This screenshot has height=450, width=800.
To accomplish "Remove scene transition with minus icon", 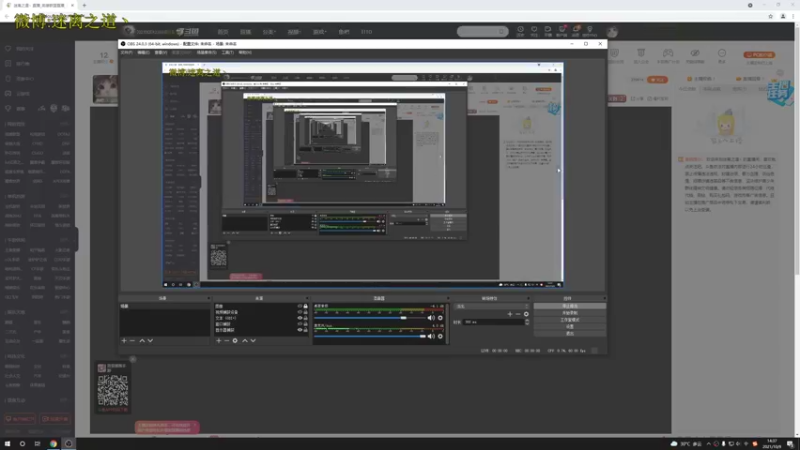I will tap(518, 314).
